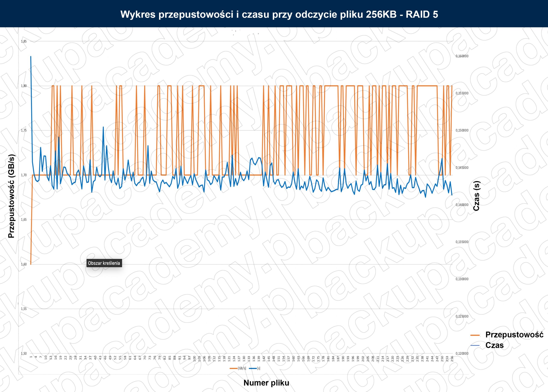548x392 pixels.
Task: Click left axis value 1,55
Action: pos(24,309)
